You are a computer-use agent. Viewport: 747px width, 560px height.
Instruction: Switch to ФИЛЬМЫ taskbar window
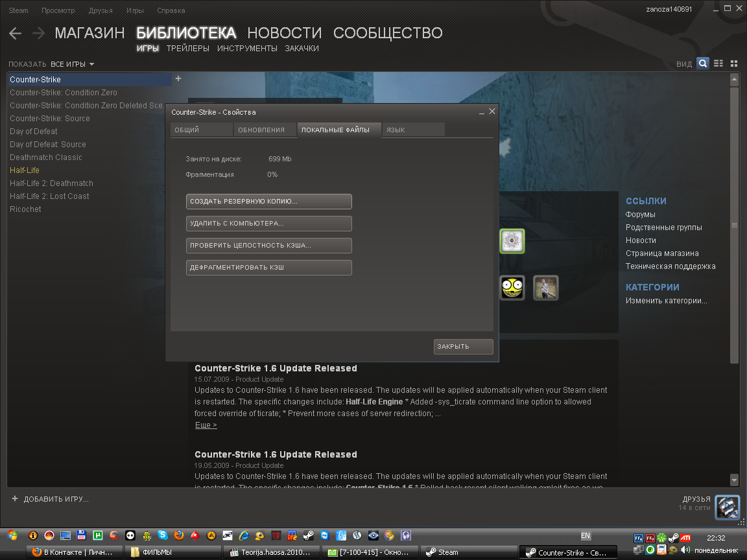point(173,552)
